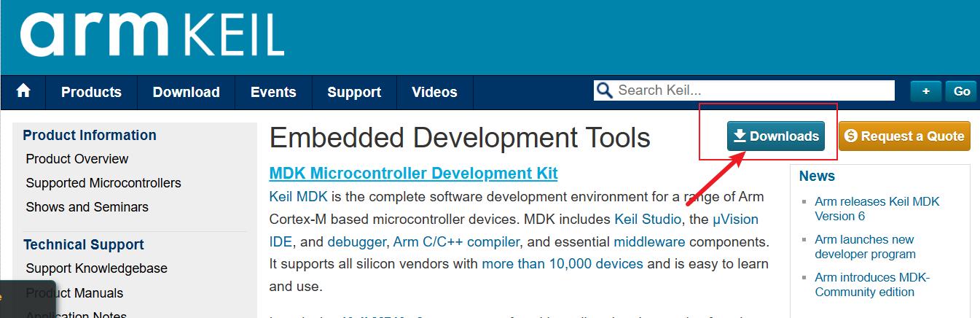Open news Arm releases Keil MDK Version 6
This screenshot has width=980, height=318.
[877, 209]
